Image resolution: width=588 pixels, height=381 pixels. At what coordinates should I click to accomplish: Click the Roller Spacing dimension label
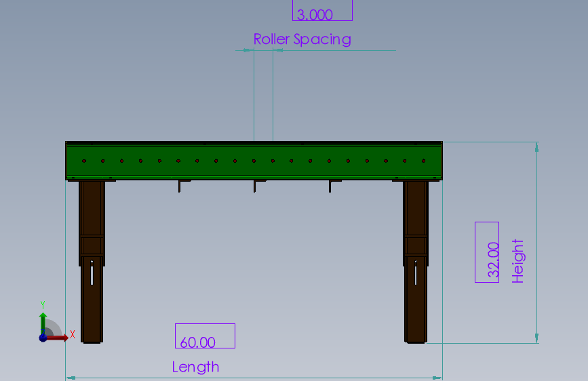point(302,39)
